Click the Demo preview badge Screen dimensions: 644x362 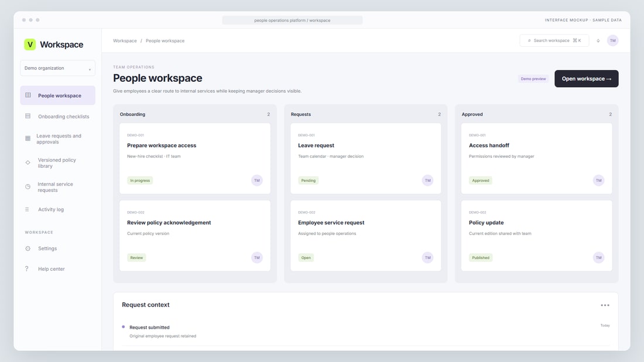point(533,79)
